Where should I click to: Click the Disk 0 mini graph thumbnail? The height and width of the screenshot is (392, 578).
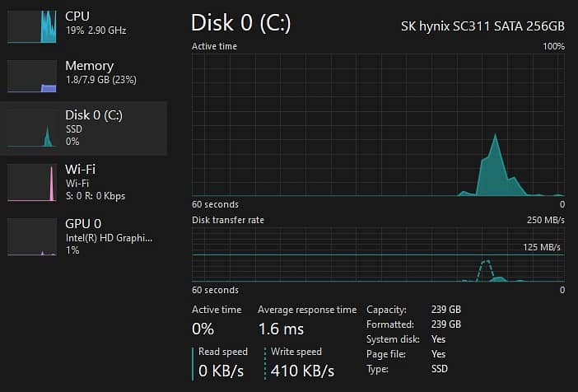click(x=31, y=128)
